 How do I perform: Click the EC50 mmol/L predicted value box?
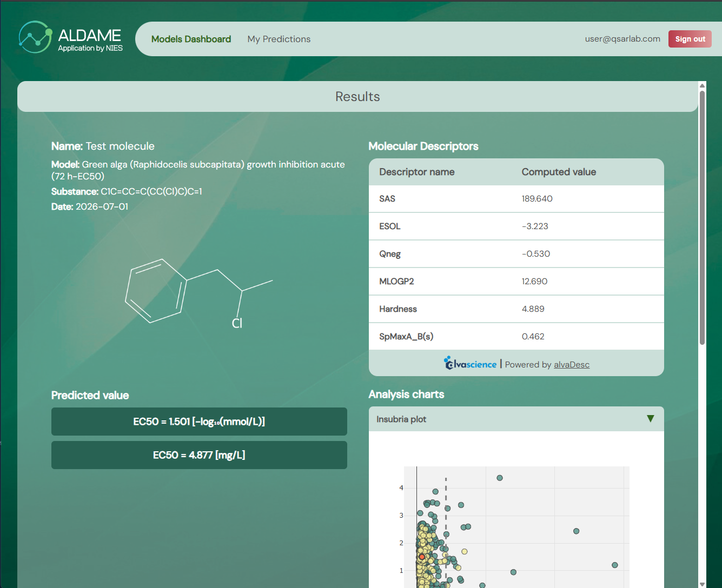(x=199, y=422)
